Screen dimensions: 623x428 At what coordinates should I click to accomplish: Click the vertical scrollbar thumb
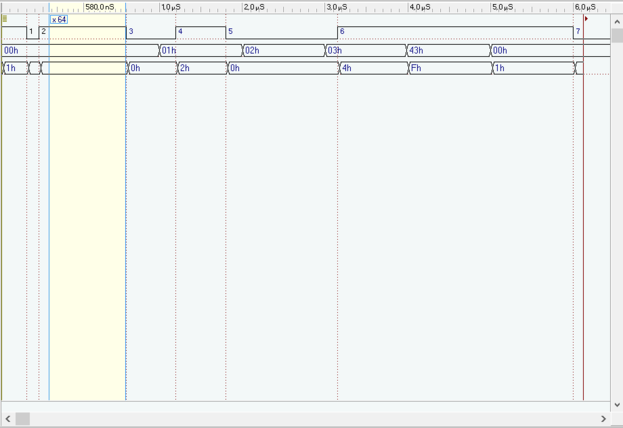(617, 35)
